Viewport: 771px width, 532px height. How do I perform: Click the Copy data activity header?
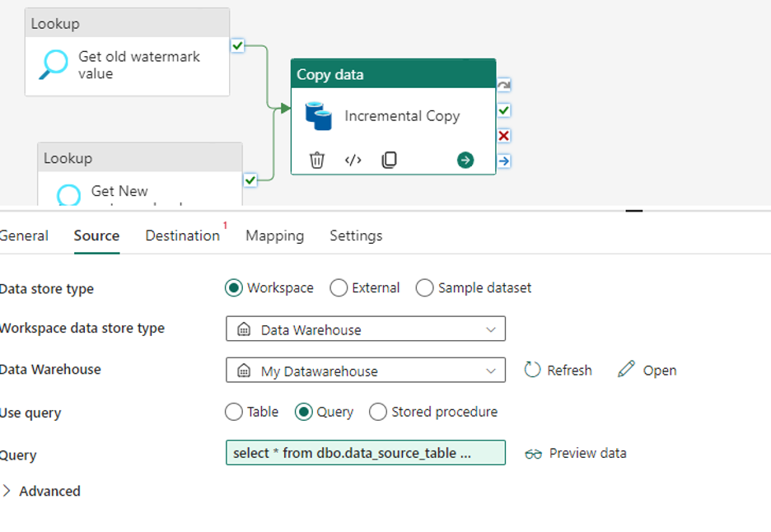click(394, 74)
